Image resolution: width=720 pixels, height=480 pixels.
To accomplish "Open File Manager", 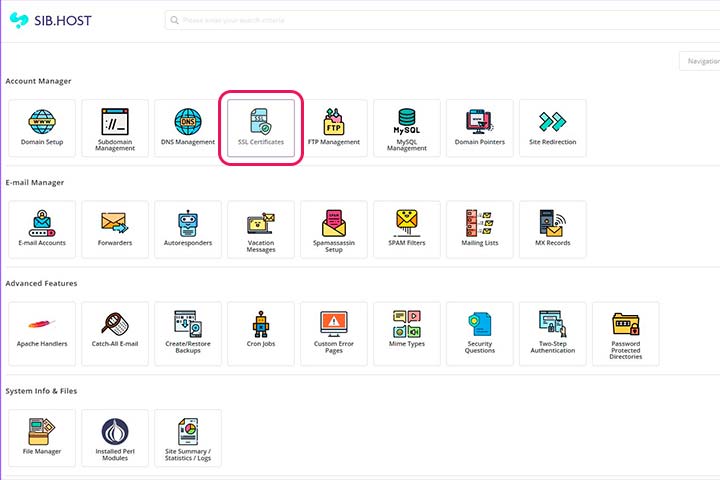I will point(42,438).
